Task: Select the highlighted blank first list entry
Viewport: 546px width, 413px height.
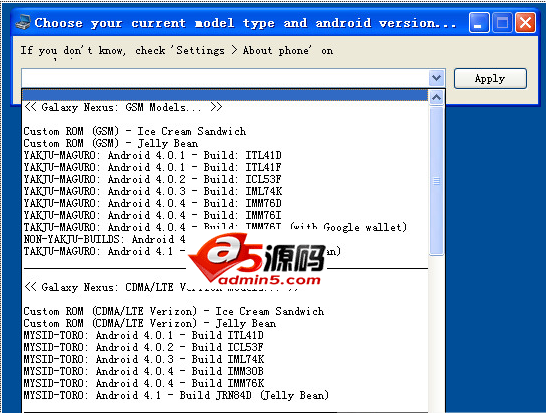Action: coord(225,95)
